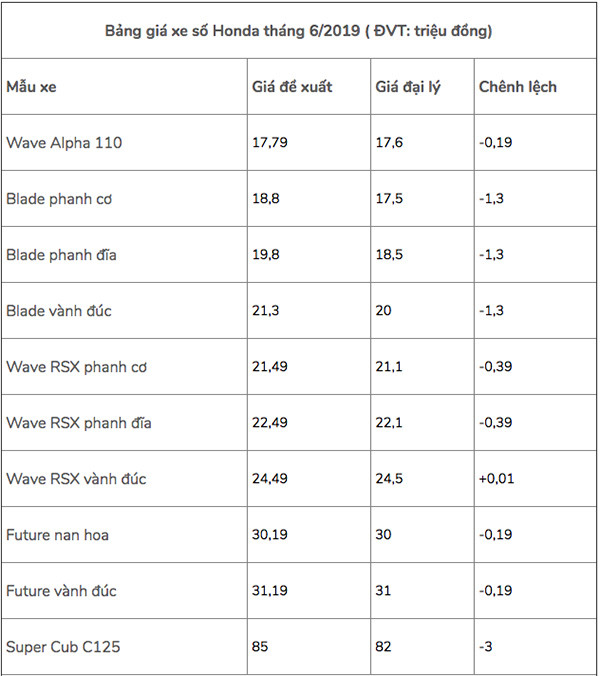Click the 'Future vành đúc' model cell
Screen dimensions: 600x676
click(x=61, y=591)
